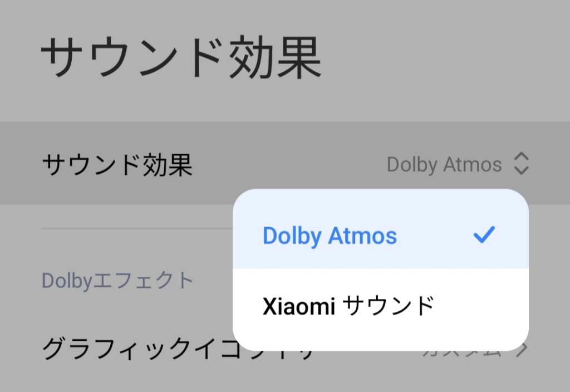The image size is (570, 392).
Task: Click the blue checkmark icon in popup
Action: pos(484,234)
